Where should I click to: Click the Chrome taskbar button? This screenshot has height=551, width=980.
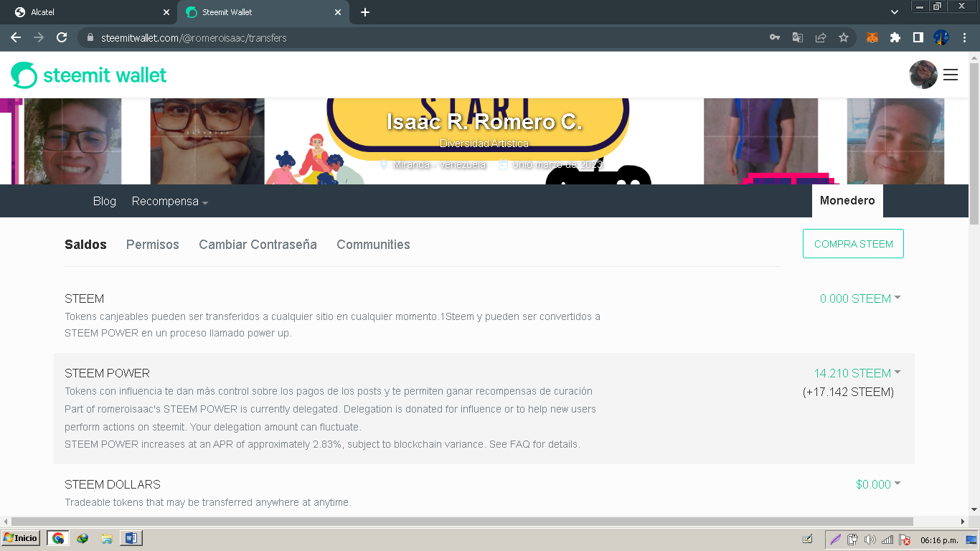(x=58, y=538)
